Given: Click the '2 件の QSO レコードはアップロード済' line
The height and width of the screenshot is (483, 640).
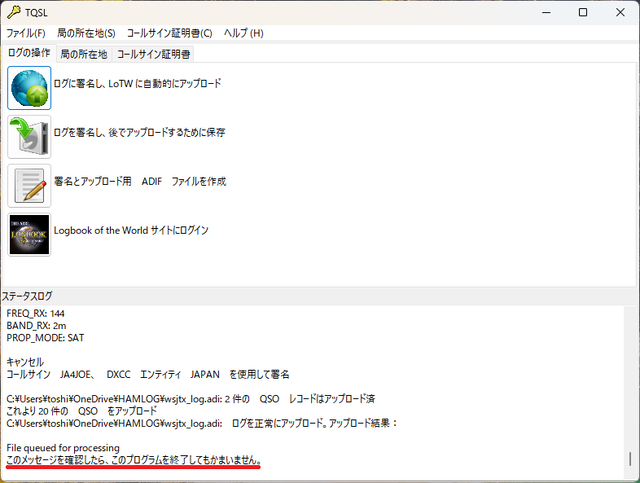Looking at the screenshot, I should click(191, 399).
